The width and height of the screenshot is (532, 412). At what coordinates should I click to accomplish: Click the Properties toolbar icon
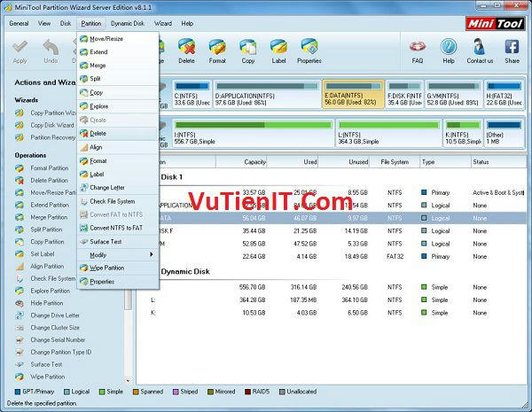click(309, 47)
